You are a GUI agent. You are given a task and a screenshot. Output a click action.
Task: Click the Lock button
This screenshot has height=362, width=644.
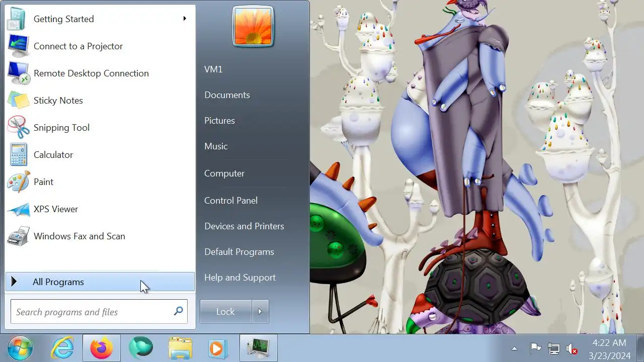point(225,312)
